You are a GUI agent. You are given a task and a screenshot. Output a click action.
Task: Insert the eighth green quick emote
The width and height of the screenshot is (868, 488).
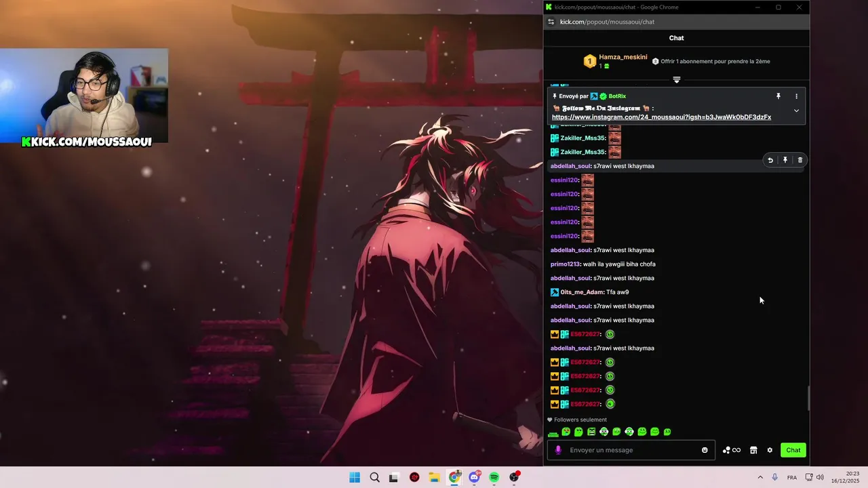pyautogui.click(x=642, y=432)
